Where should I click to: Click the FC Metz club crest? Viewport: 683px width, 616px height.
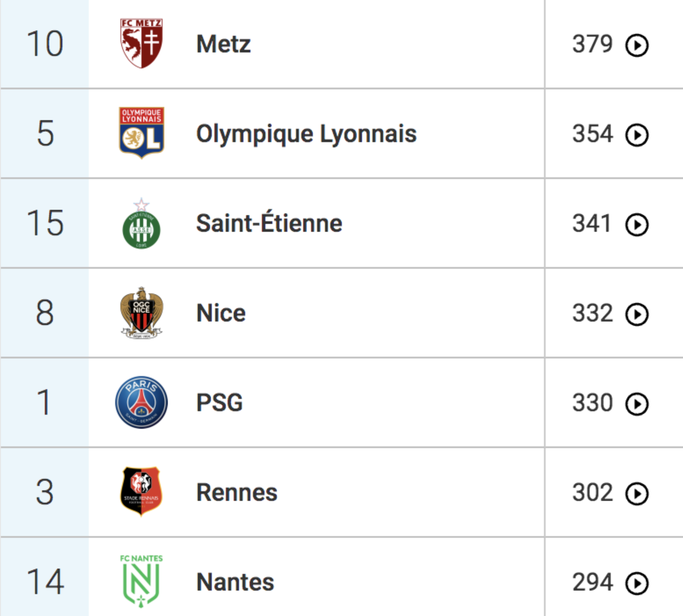tap(141, 43)
